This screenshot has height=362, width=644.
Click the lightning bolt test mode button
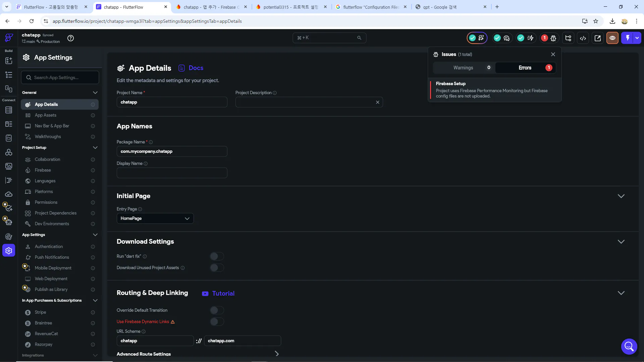coord(627,38)
